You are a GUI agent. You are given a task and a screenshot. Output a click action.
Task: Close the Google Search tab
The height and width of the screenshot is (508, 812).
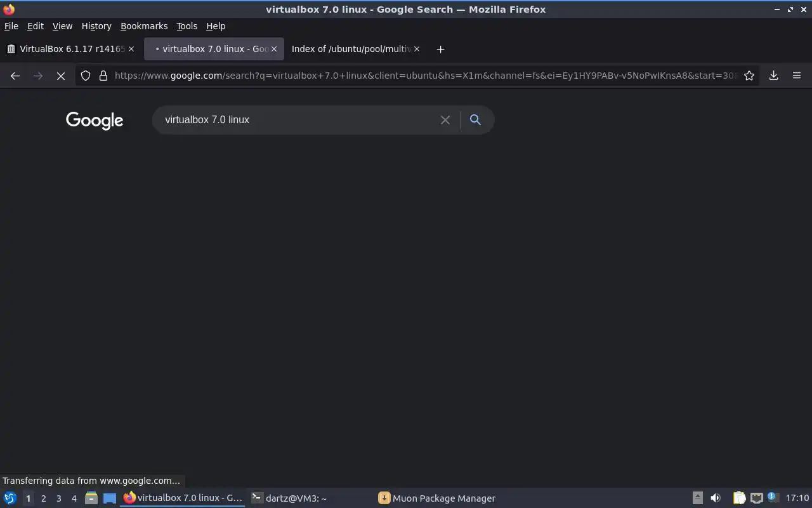274,49
